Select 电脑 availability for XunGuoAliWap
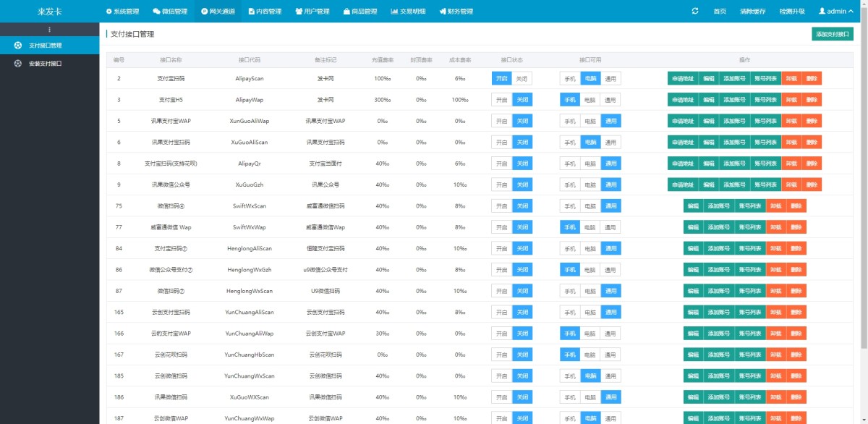The height and width of the screenshot is (424, 868). coord(590,121)
